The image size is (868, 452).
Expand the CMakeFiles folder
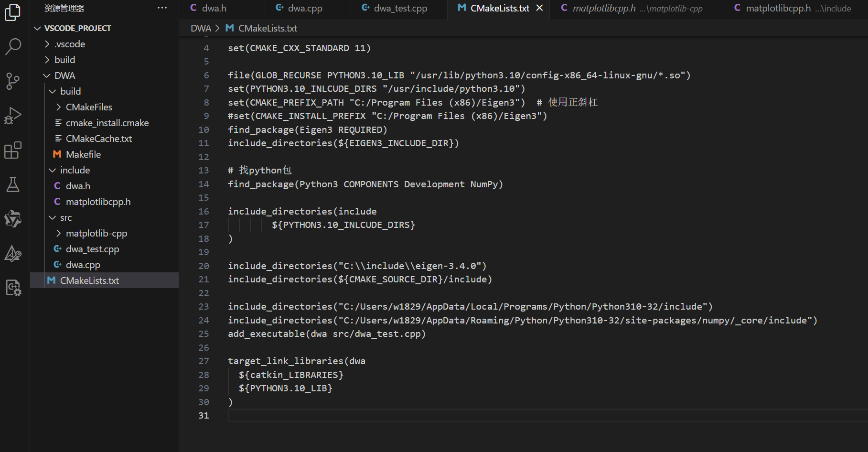(105, 107)
